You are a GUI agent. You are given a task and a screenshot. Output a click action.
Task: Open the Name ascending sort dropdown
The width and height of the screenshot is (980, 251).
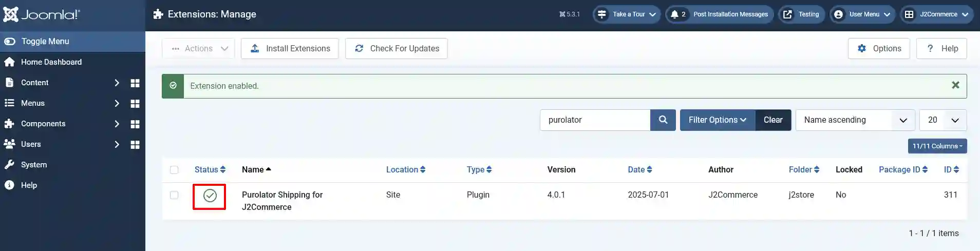pos(855,120)
